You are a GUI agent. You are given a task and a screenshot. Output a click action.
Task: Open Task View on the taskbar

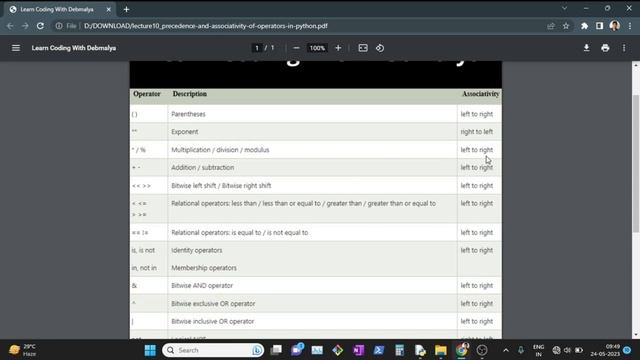point(276,350)
